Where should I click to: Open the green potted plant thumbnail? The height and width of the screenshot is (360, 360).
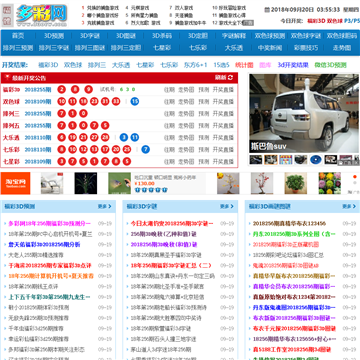pos(296,183)
